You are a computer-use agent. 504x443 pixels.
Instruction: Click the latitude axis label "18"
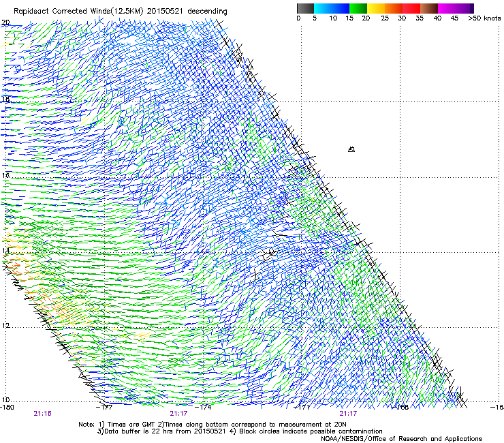click(5, 99)
